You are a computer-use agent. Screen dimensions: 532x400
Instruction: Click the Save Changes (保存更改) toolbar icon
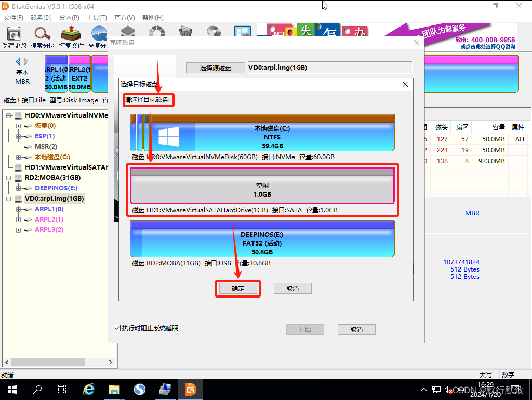point(14,37)
